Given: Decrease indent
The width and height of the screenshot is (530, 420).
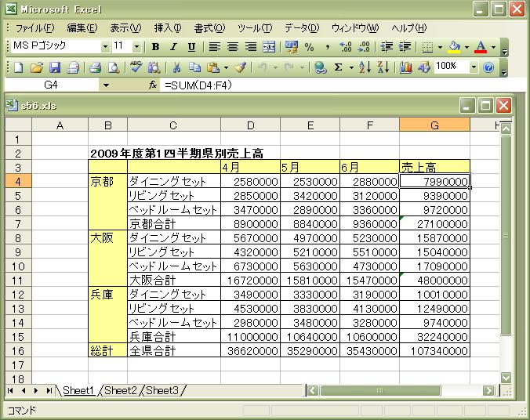Looking at the screenshot, I should (x=387, y=47).
